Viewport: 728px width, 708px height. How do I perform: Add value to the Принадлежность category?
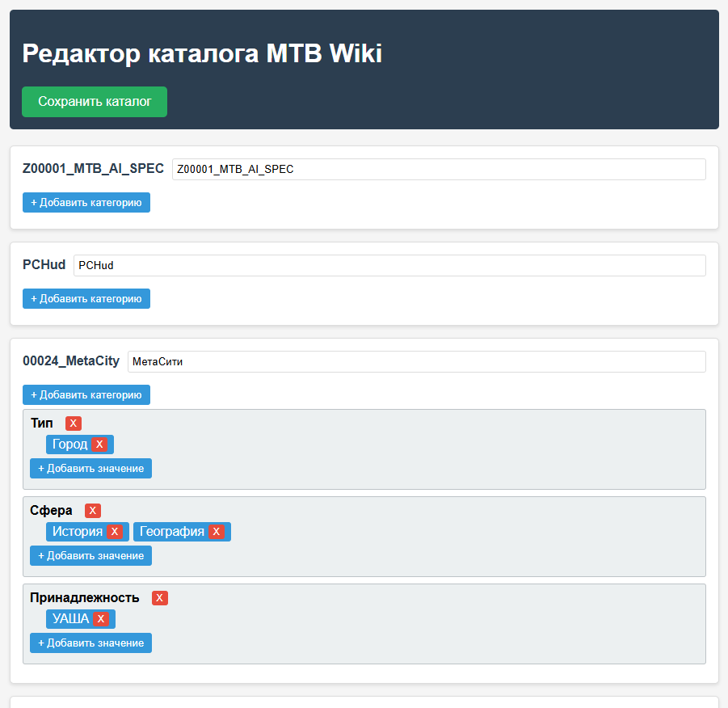pos(91,643)
